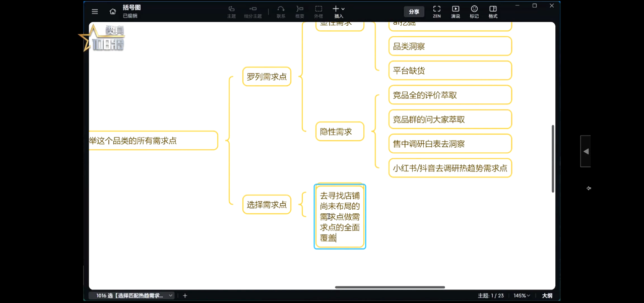This screenshot has width=644, height=303.
Task: Click the horizontal scrollbar at canvas bottom
Action: [x=390, y=287]
